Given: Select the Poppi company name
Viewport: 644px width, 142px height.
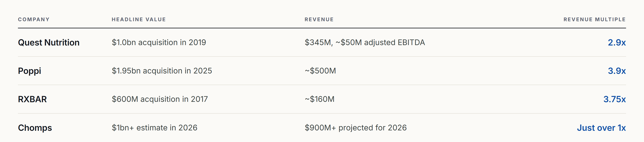Looking at the screenshot, I should [x=30, y=71].
